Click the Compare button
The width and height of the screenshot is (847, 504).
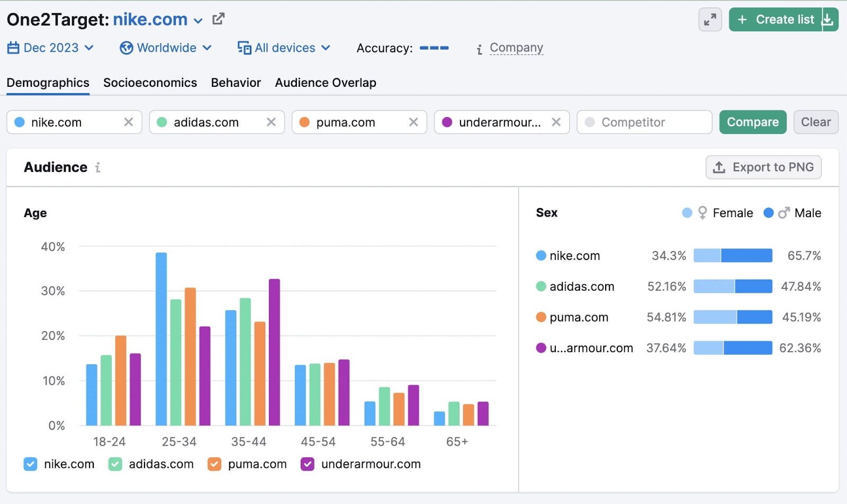pos(753,122)
